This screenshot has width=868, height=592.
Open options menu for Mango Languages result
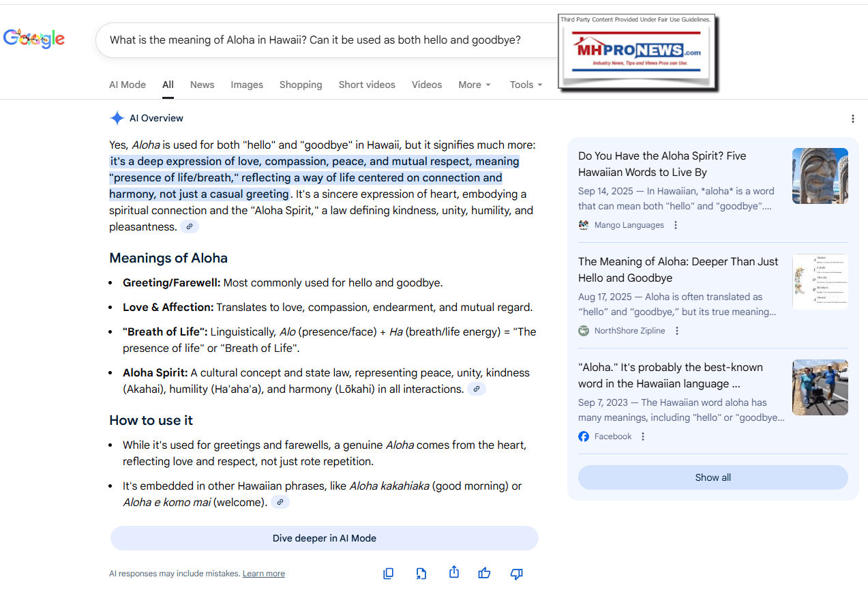click(676, 225)
